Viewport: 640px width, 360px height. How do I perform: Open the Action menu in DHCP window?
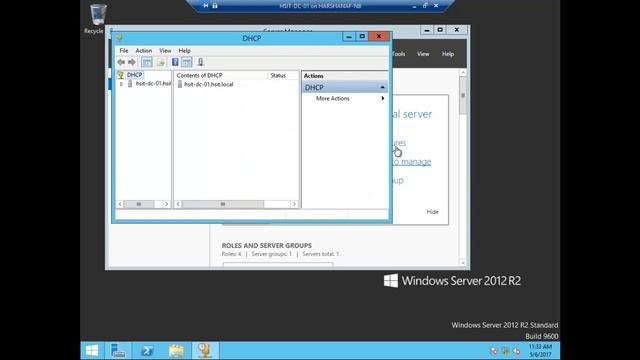pos(144,51)
